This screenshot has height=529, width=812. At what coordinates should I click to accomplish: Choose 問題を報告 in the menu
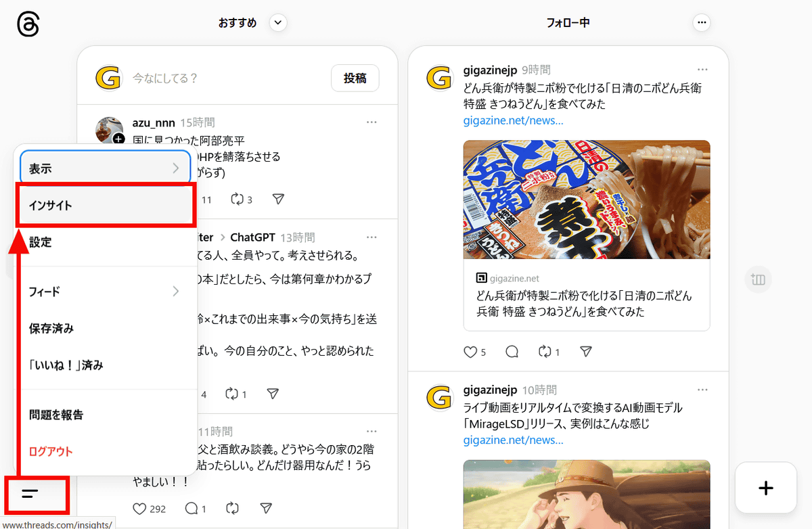pyautogui.click(x=107, y=415)
